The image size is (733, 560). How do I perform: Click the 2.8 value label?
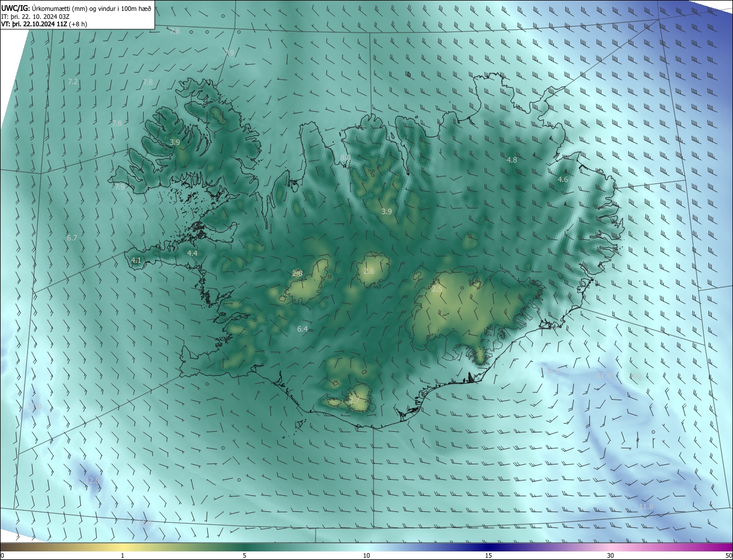[297, 274]
